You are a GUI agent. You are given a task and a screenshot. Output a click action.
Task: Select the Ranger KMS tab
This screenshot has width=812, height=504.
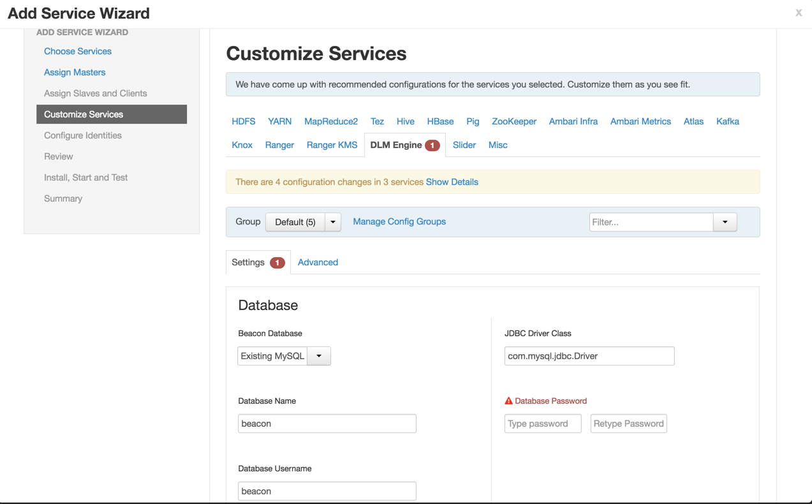click(x=332, y=145)
